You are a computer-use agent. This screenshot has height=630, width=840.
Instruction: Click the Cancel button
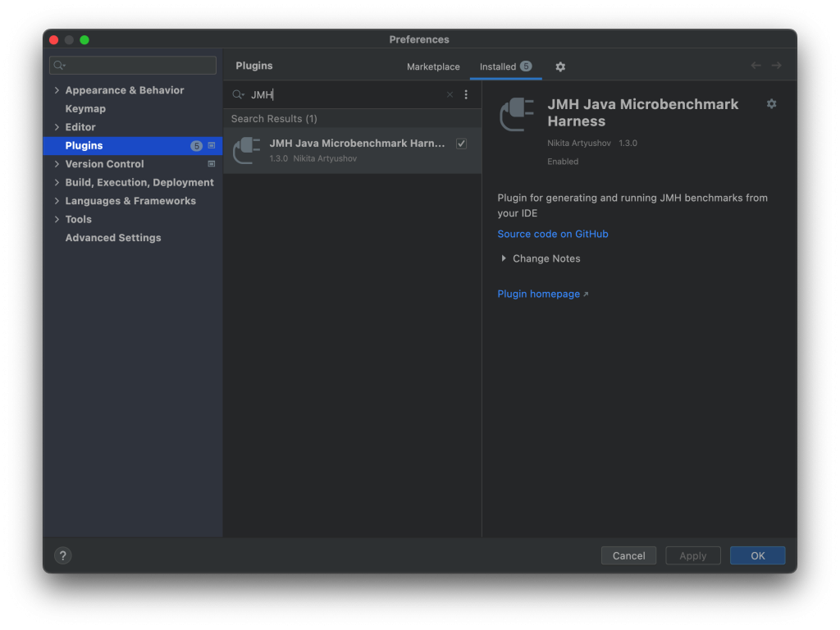pyautogui.click(x=628, y=555)
